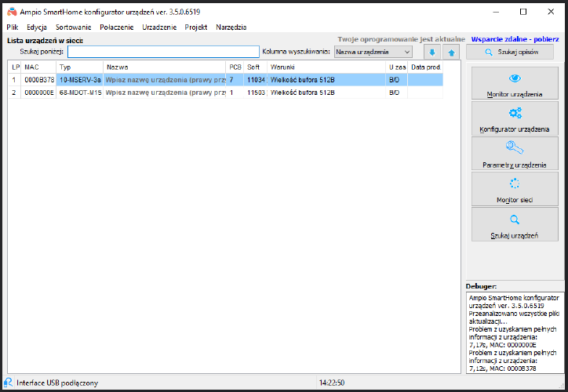Minimize the configurator window
Screen dimensions: 568x392
(x=496, y=12)
